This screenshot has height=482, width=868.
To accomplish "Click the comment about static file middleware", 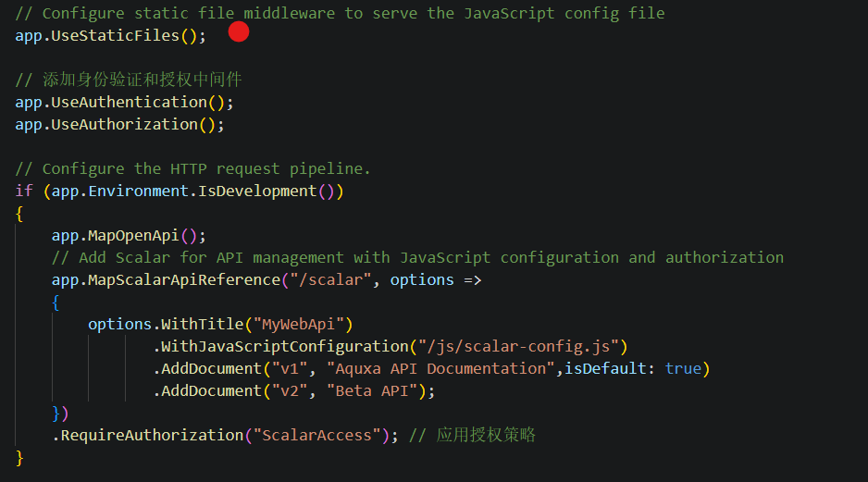I will pyautogui.click(x=340, y=13).
